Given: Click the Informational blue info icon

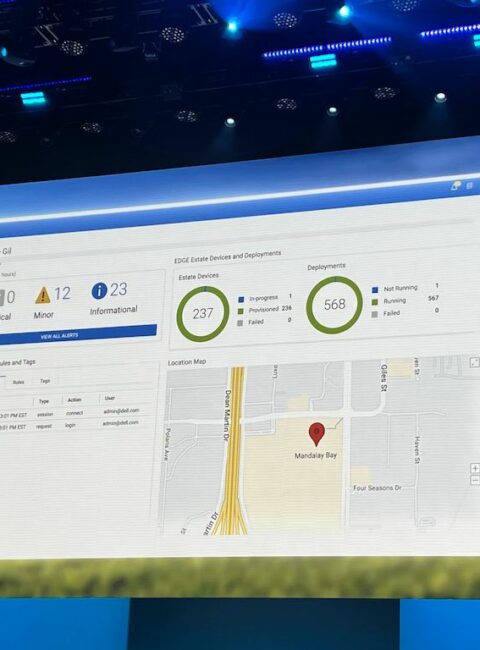Looking at the screenshot, I should (x=99, y=291).
